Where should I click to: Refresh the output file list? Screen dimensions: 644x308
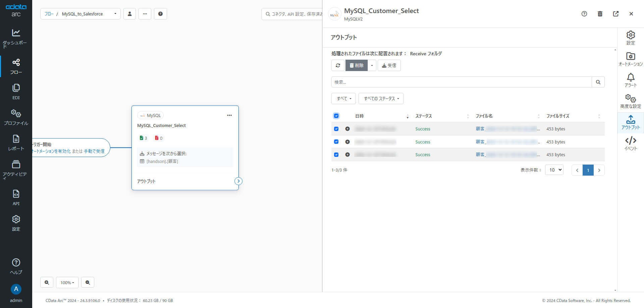pyautogui.click(x=338, y=65)
